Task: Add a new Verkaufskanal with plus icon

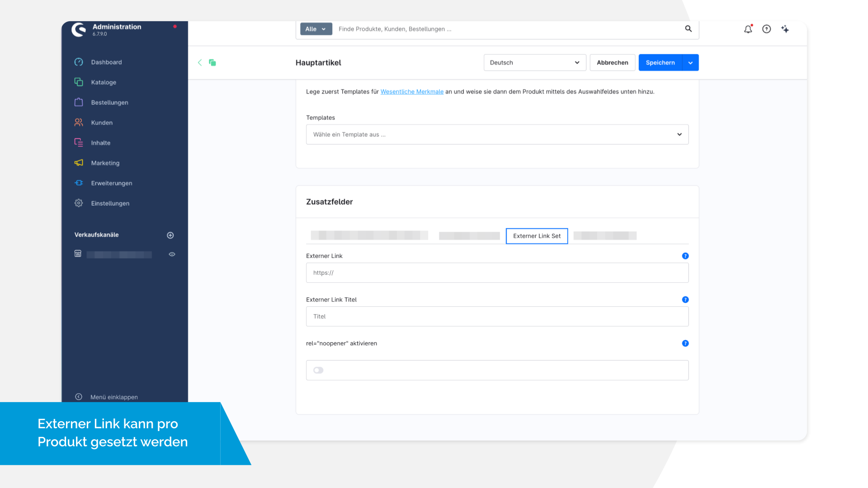Action: click(x=170, y=235)
